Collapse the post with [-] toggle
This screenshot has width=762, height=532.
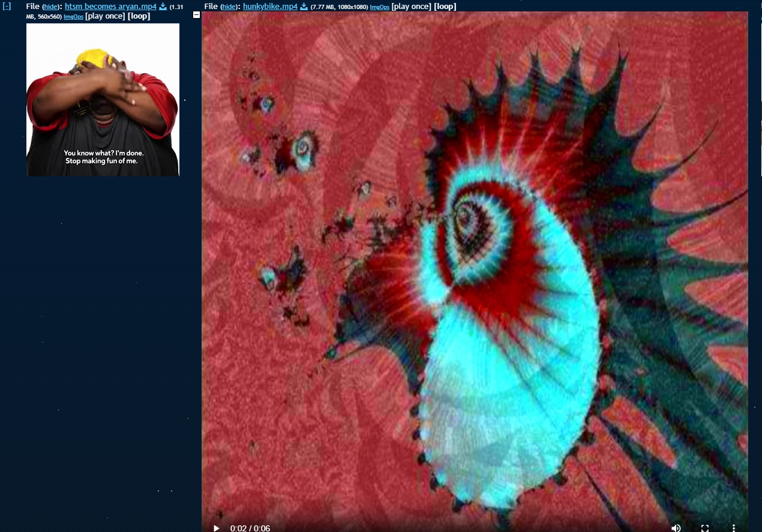tap(7, 7)
